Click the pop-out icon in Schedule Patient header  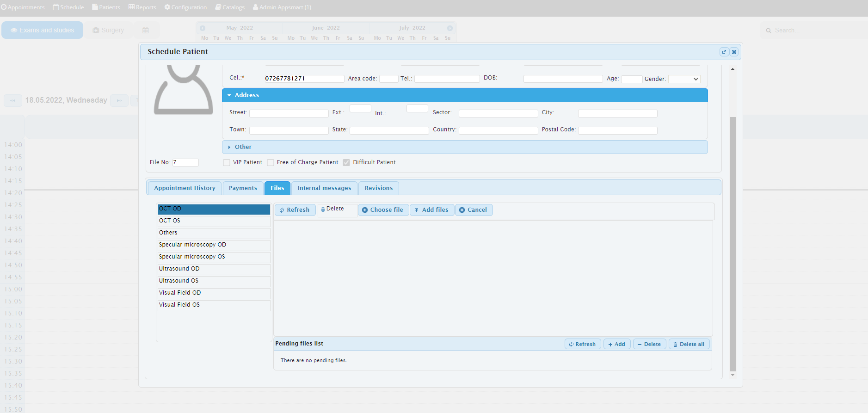724,52
